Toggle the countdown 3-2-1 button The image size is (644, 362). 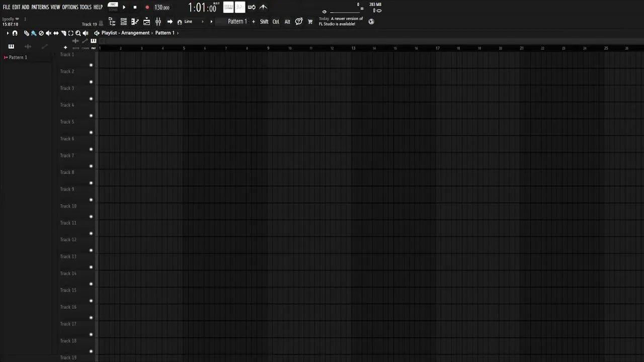240,7
